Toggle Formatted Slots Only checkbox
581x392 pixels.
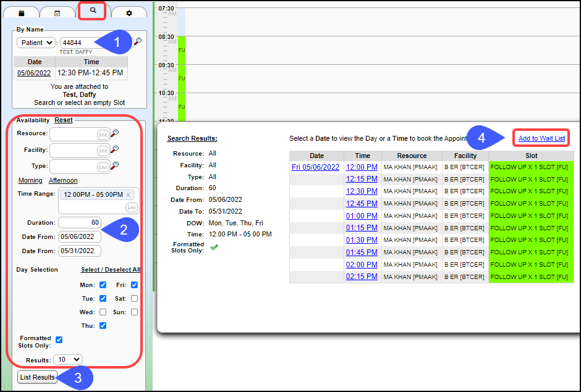[59, 340]
